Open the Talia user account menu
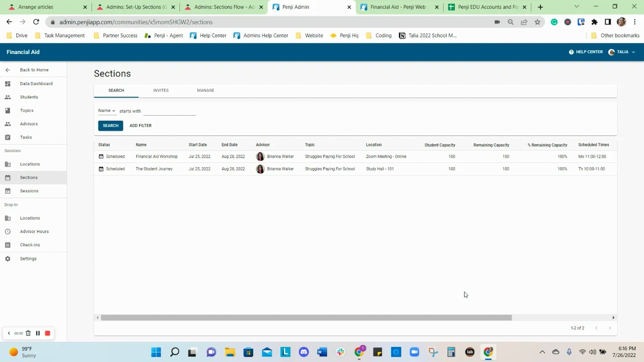 [622, 52]
